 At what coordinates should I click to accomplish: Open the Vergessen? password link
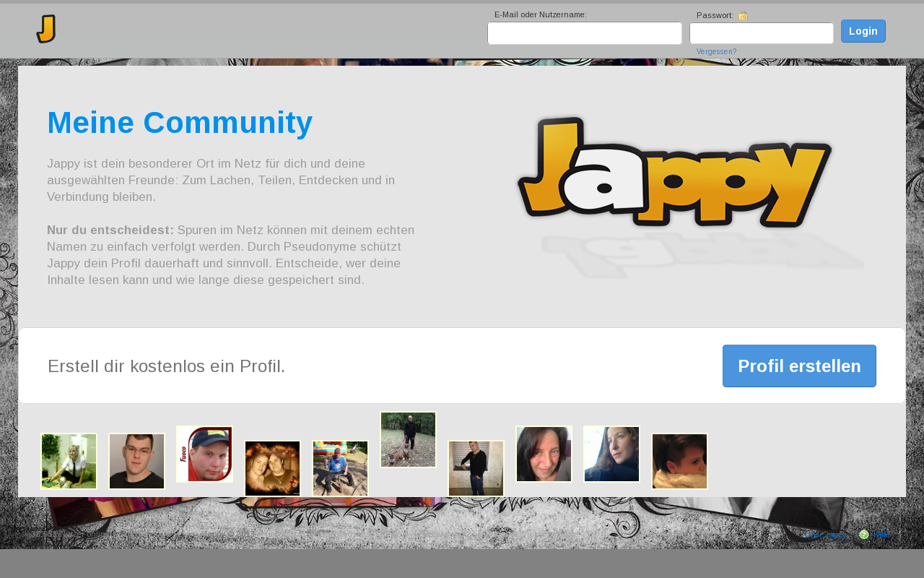pos(716,52)
